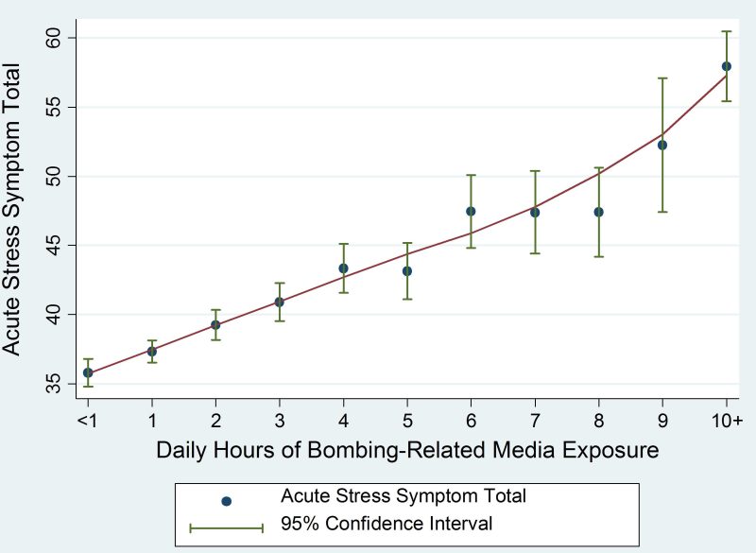Click the blue dot marker in the legend
Screen dimensions: 756x553
(x=226, y=501)
